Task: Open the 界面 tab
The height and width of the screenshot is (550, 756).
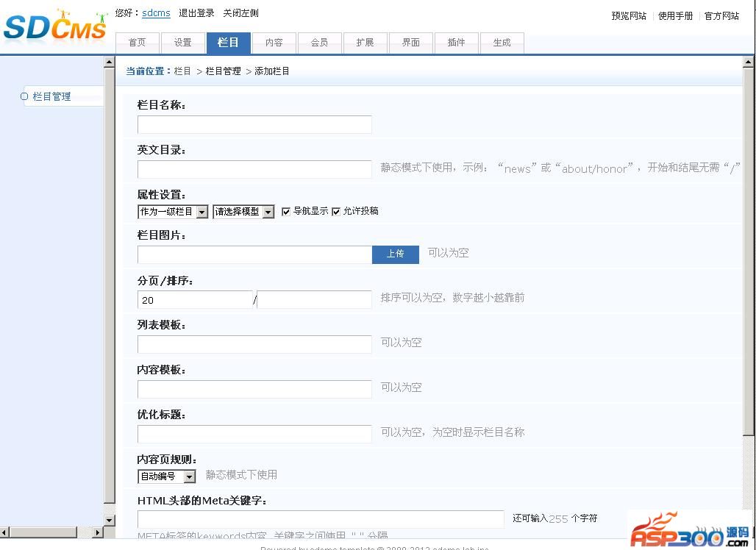Action: [x=411, y=43]
